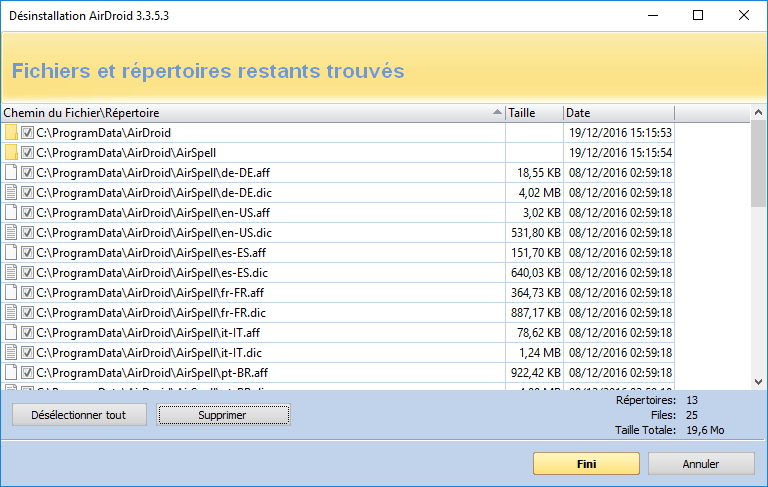Click size value 887,17 KB
768x487 pixels.
[536, 313]
